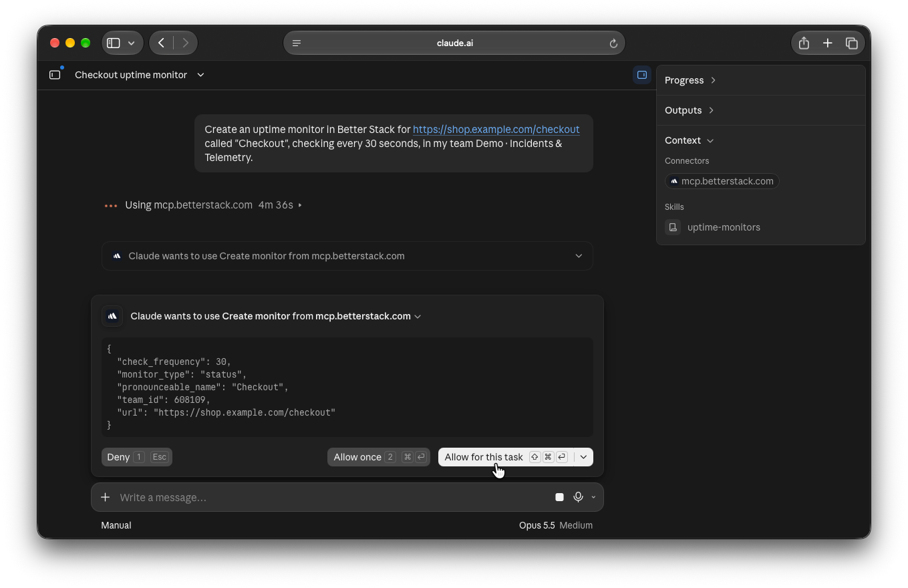Show Safari's sidebar
The height and width of the screenshot is (588, 908).
[x=114, y=43]
